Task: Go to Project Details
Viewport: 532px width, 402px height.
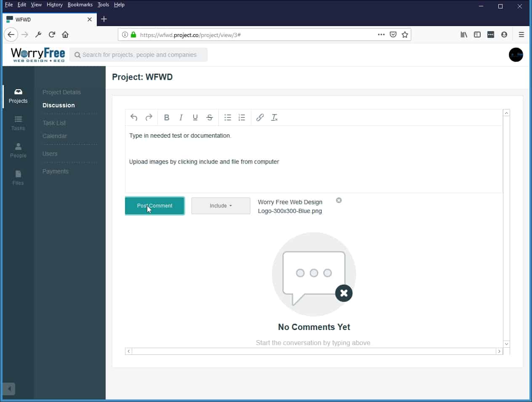Action: point(61,92)
